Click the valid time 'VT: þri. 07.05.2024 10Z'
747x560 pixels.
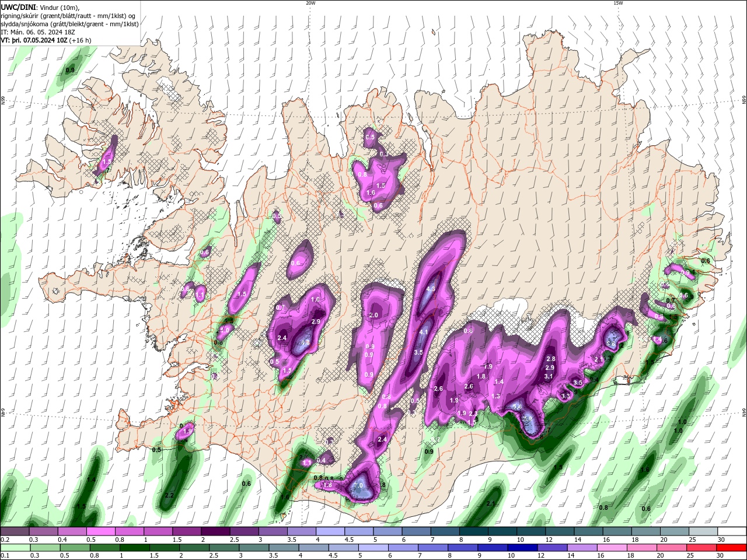(x=34, y=40)
